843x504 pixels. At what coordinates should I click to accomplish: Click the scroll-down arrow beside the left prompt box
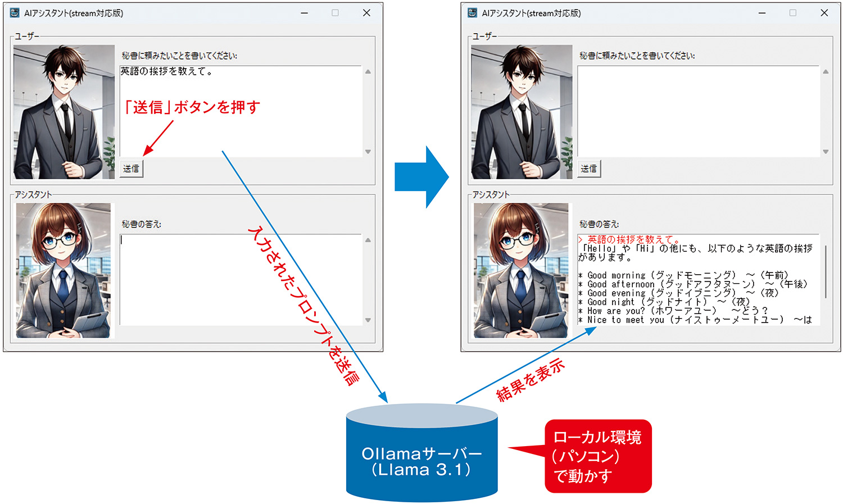click(369, 152)
